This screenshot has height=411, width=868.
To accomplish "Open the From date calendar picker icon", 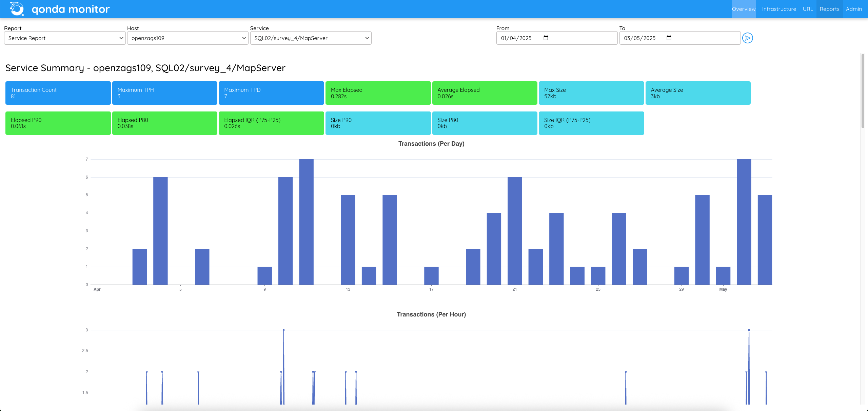I will [x=545, y=38].
